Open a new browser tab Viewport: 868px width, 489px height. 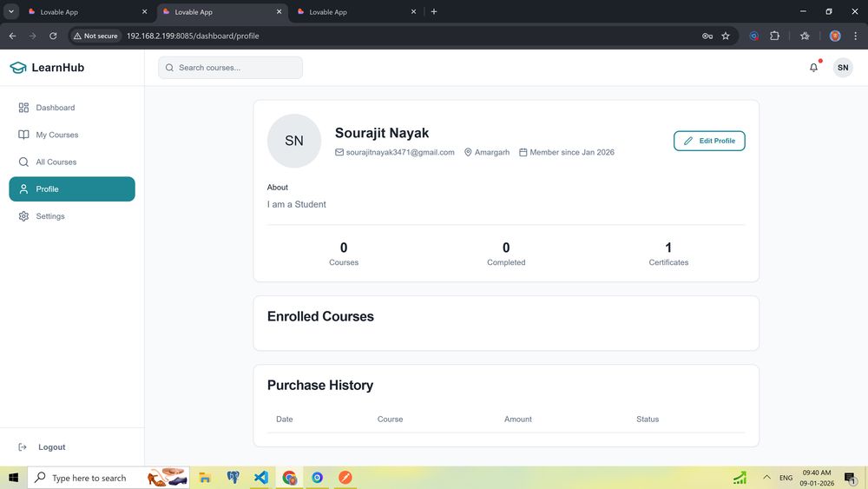(434, 12)
